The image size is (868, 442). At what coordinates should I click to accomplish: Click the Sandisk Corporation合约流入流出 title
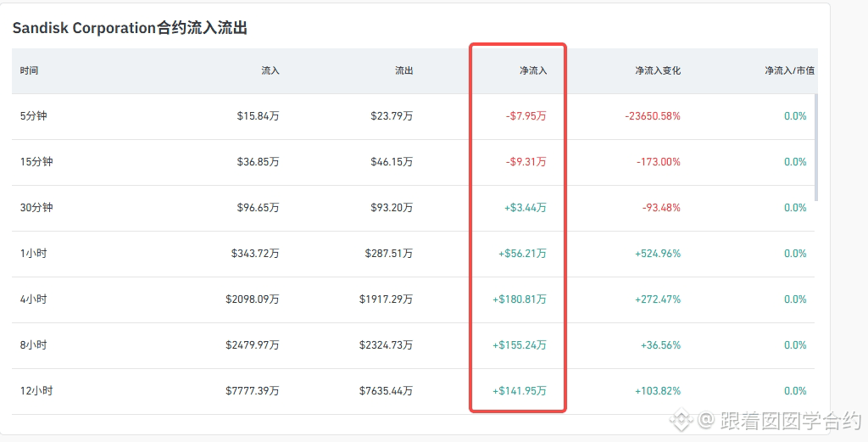coord(130,28)
